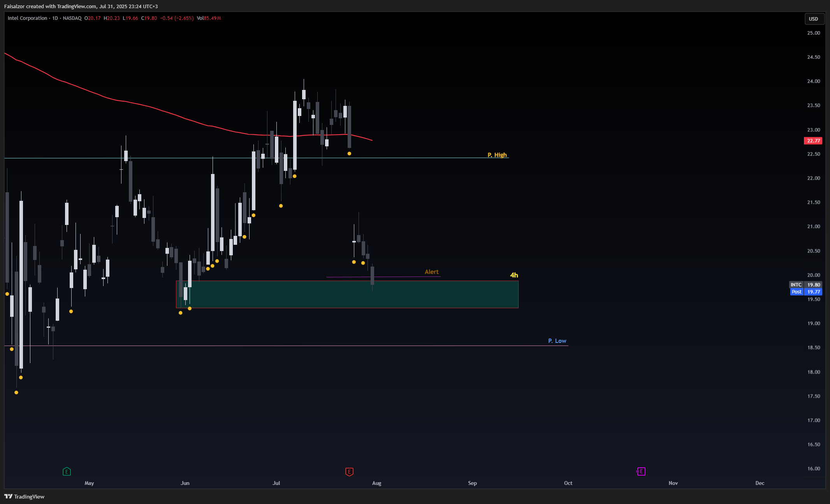
Task: Select the P. Low line label
Action: [x=557, y=341]
